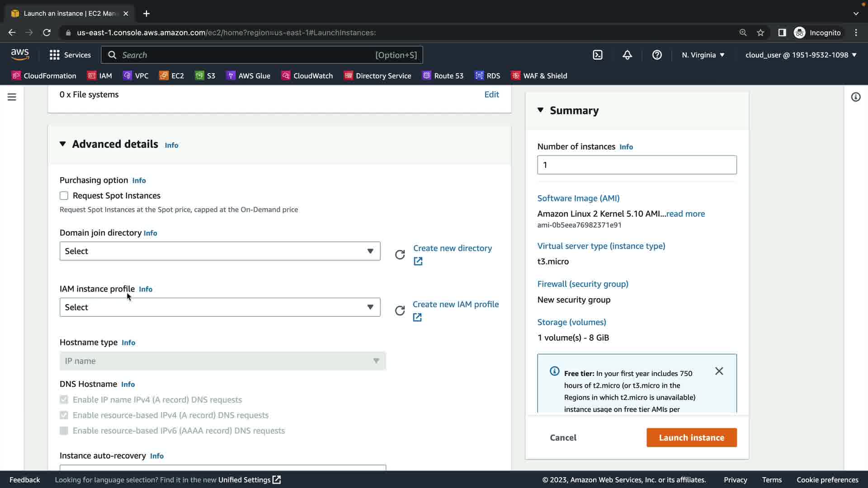
Task: Toggle resource-based IPv6 AAAA record DNS requests
Action: [64, 431]
